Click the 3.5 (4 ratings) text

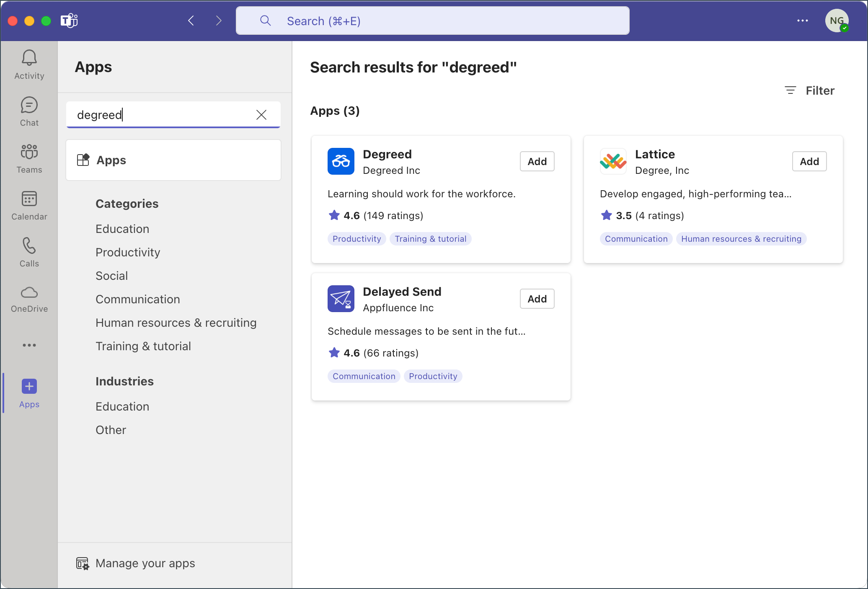tap(650, 216)
